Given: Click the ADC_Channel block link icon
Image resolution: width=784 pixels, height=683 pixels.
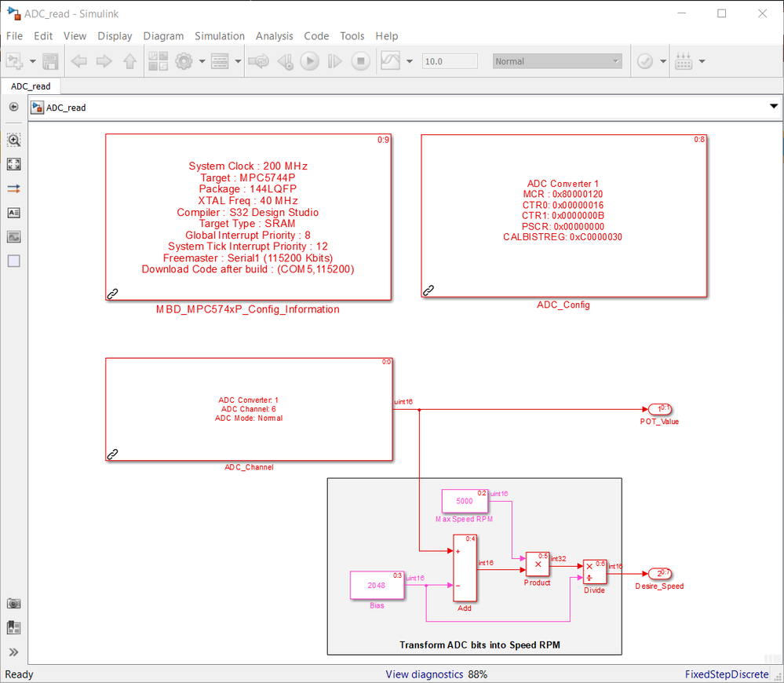Looking at the screenshot, I should pos(112,454).
